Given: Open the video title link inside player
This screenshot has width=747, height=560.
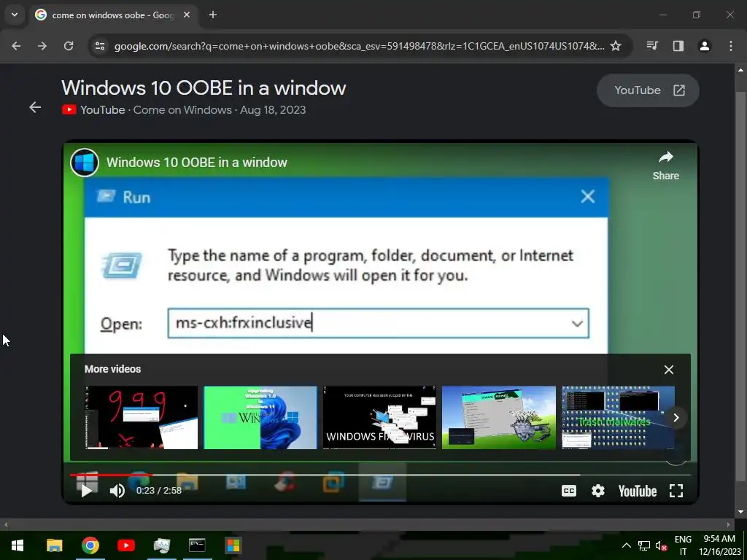Looking at the screenshot, I should [197, 163].
